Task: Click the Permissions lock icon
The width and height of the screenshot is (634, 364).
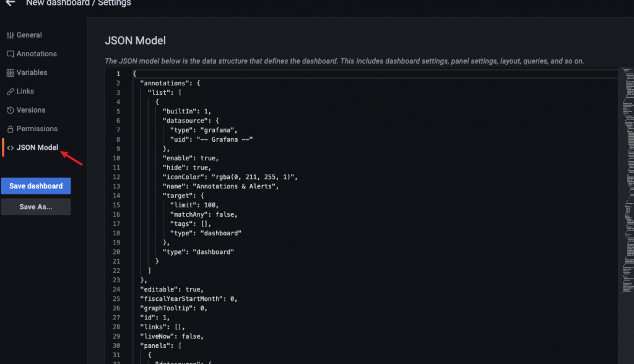Action: click(10, 129)
